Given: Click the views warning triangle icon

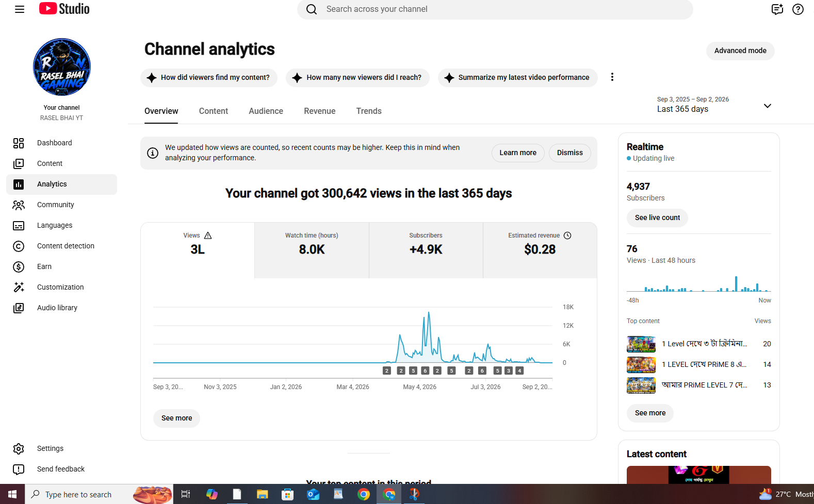Looking at the screenshot, I should click(x=208, y=236).
